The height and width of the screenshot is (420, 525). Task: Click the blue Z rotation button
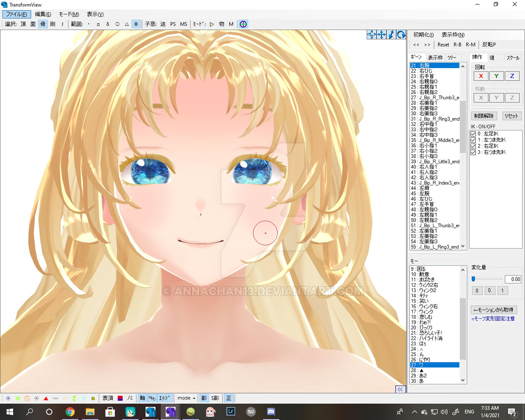coord(512,76)
